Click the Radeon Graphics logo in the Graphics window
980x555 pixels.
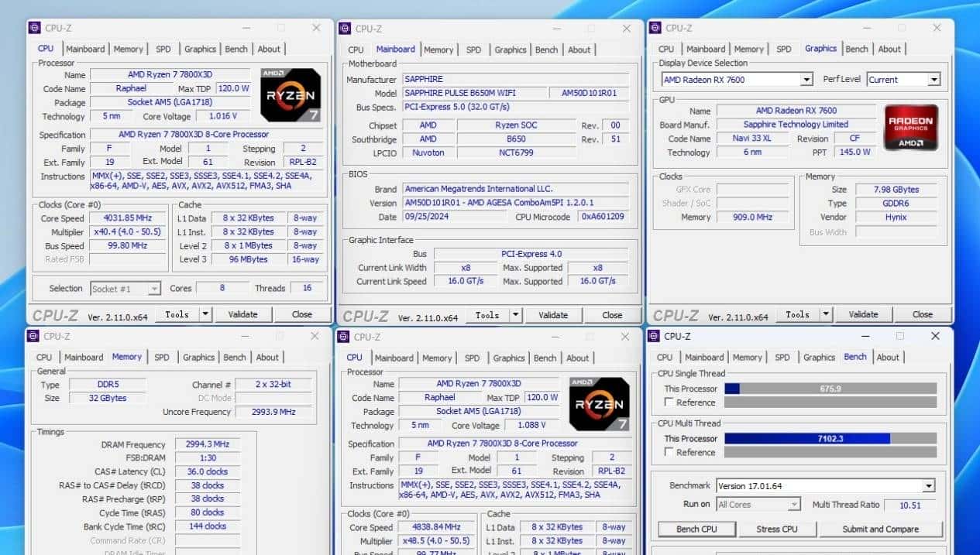click(x=911, y=127)
